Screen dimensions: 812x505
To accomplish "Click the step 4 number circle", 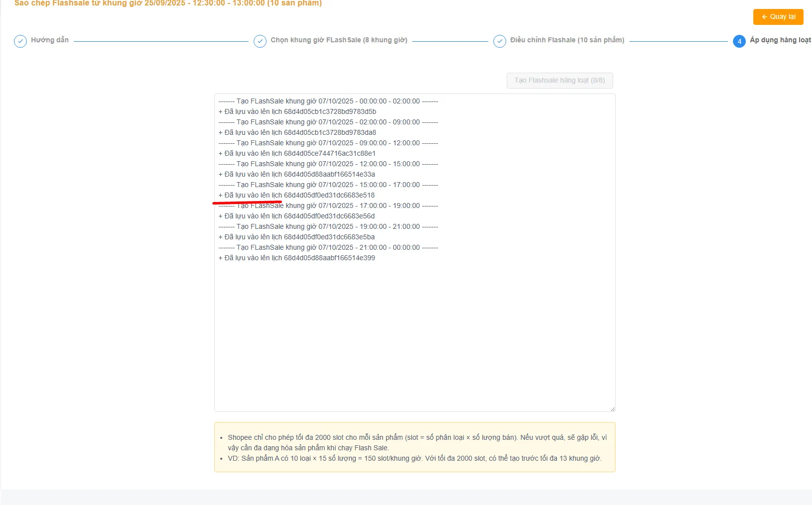I will click(739, 41).
